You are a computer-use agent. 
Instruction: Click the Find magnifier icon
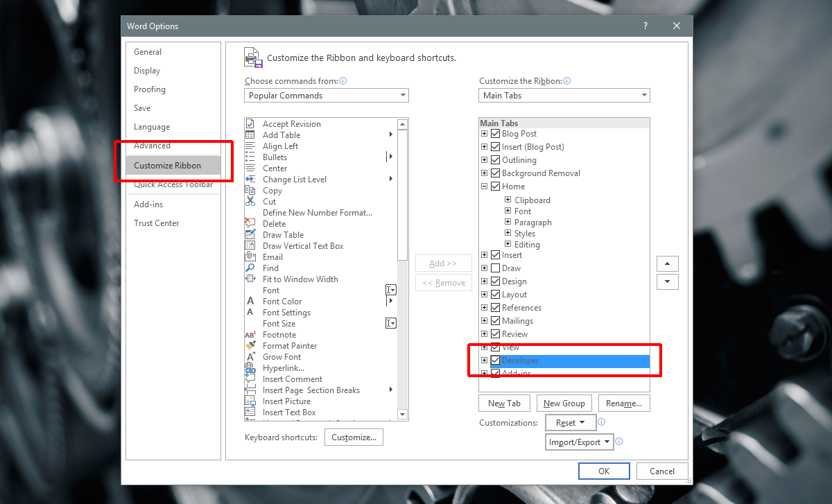250,268
